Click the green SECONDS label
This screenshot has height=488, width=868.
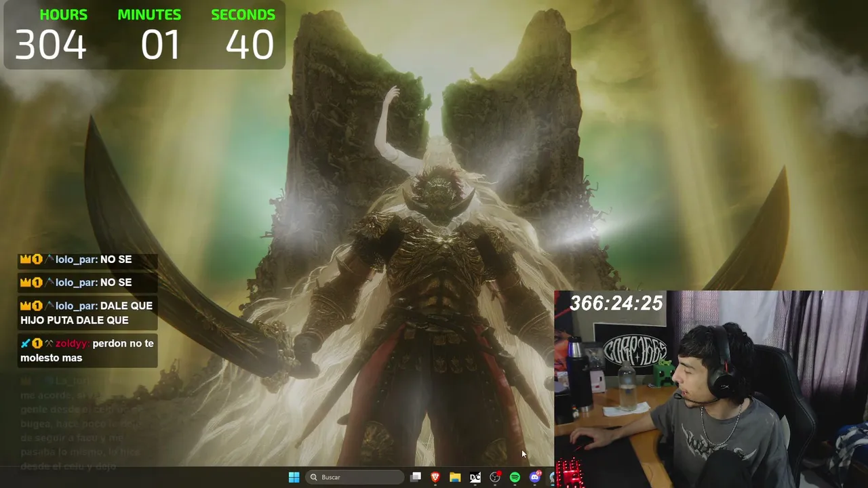pyautogui.click(x=243, y=15)
